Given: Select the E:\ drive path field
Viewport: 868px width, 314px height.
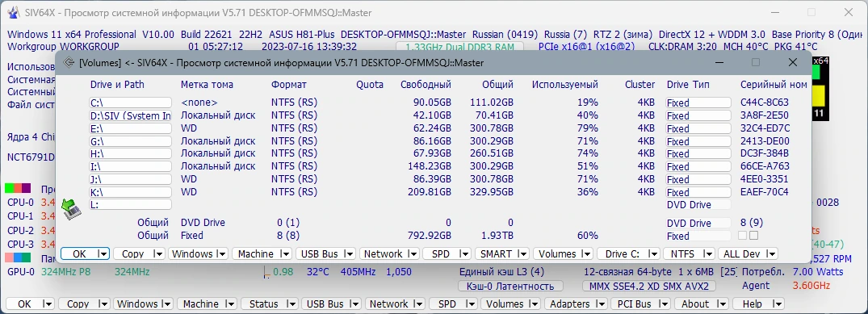Looking at the screenshot, I should [130, 128].
